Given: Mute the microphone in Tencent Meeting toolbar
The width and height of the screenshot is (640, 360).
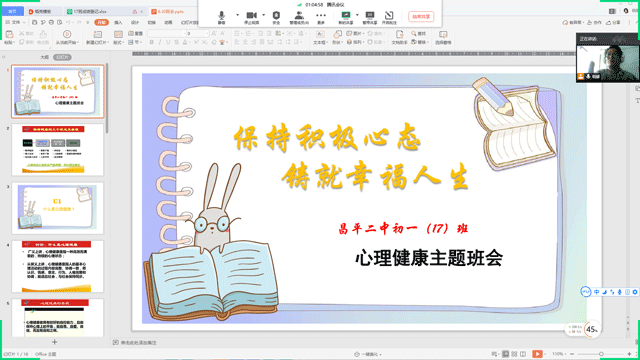Looking at the screenshot, I should click(221, 17).
